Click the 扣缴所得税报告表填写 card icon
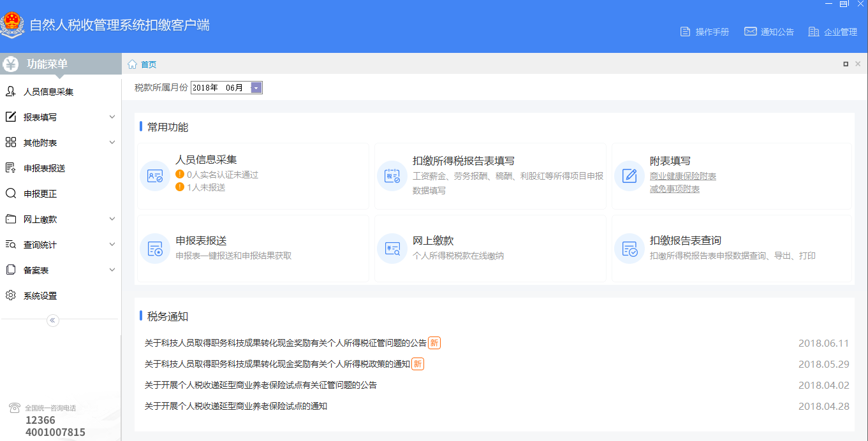Viewport: 868px width, 441px height. (x=392, y=177)
